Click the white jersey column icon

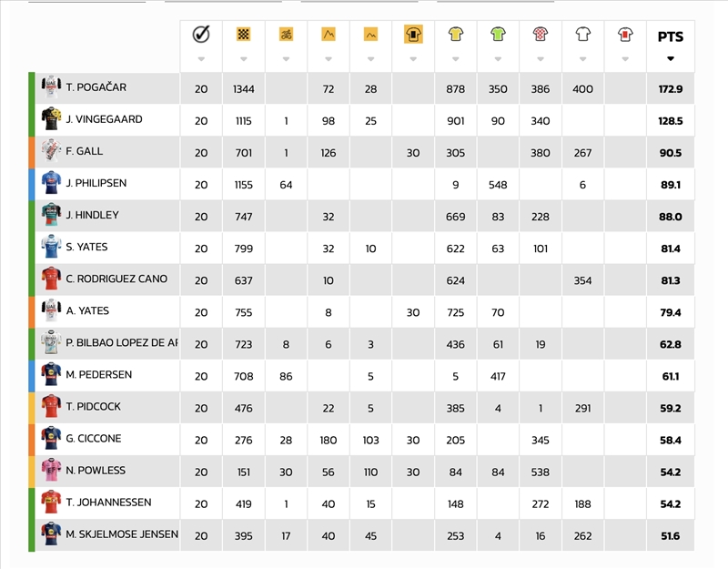point(582,35)
